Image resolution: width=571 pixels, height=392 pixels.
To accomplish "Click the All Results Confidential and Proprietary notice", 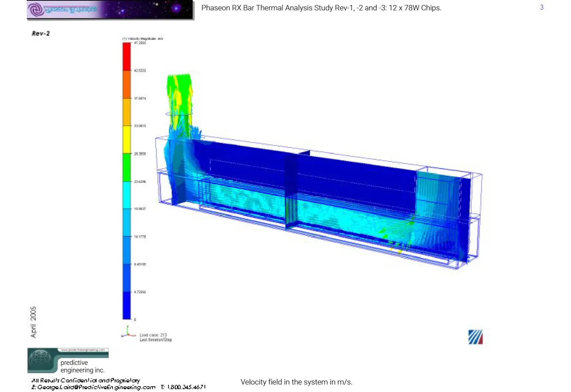I will coord(86,381).
